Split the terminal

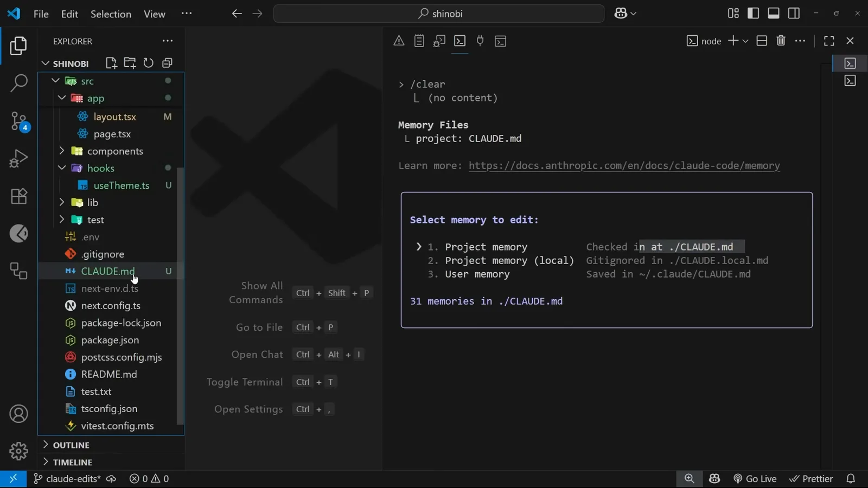coord(762,41)
